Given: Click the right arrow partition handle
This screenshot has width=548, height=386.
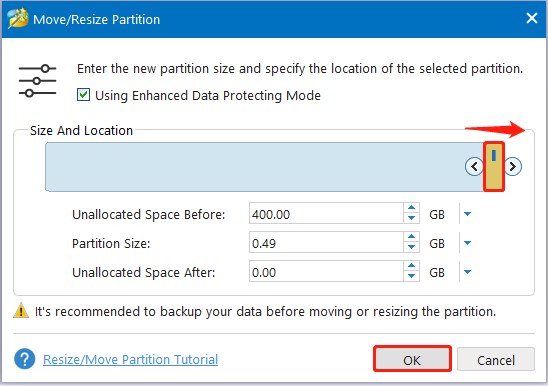Looking at the screenshot, I should tap(513, 166).
